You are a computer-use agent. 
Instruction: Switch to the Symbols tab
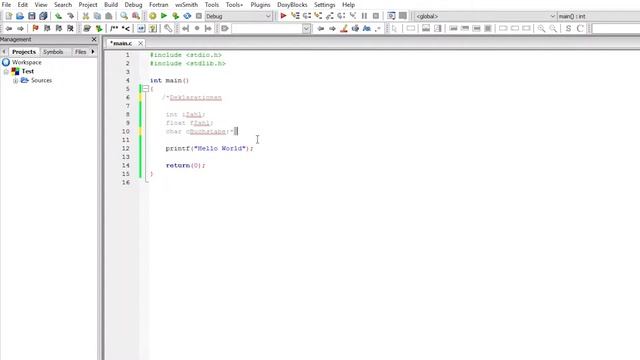(53, 52)
